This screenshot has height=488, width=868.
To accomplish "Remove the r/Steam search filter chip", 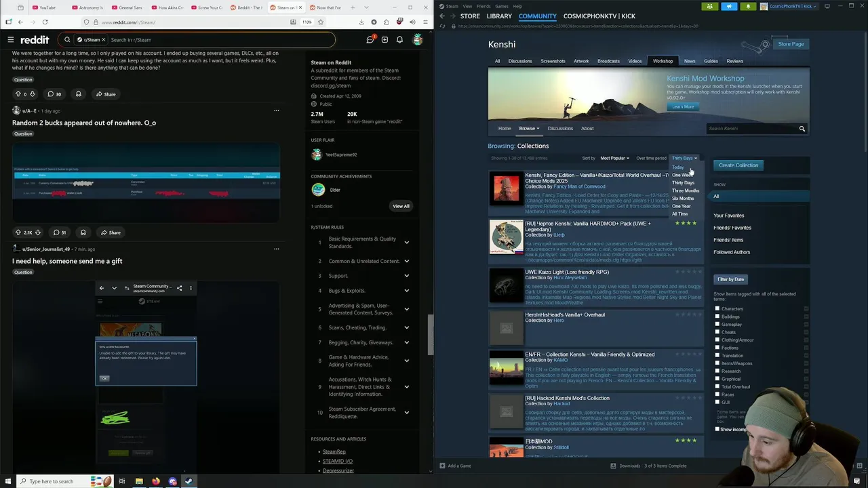I will click(x=103, y=40).
